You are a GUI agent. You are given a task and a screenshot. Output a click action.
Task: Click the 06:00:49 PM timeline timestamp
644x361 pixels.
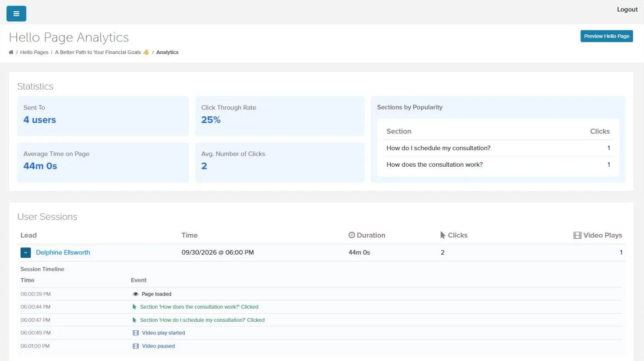36,333
